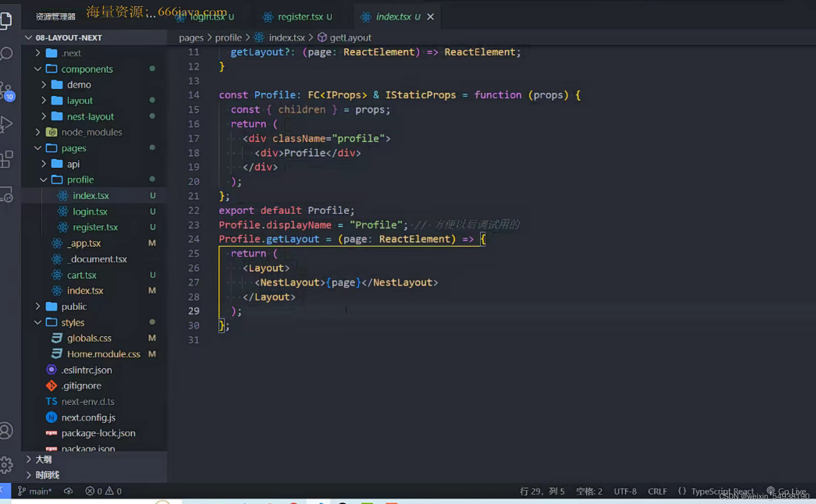
Task: Click the Go Live server button
Action: pyautogui.click(x=786, y=491)
